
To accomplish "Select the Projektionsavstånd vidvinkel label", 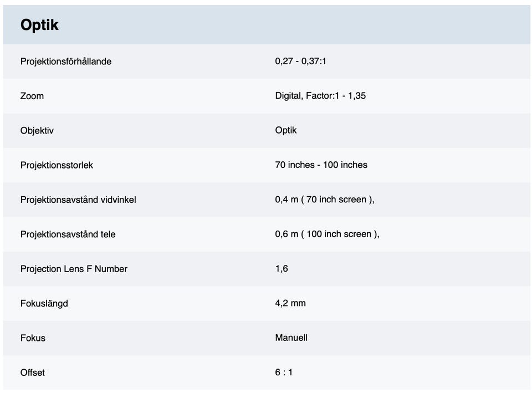I will (78, 200).
